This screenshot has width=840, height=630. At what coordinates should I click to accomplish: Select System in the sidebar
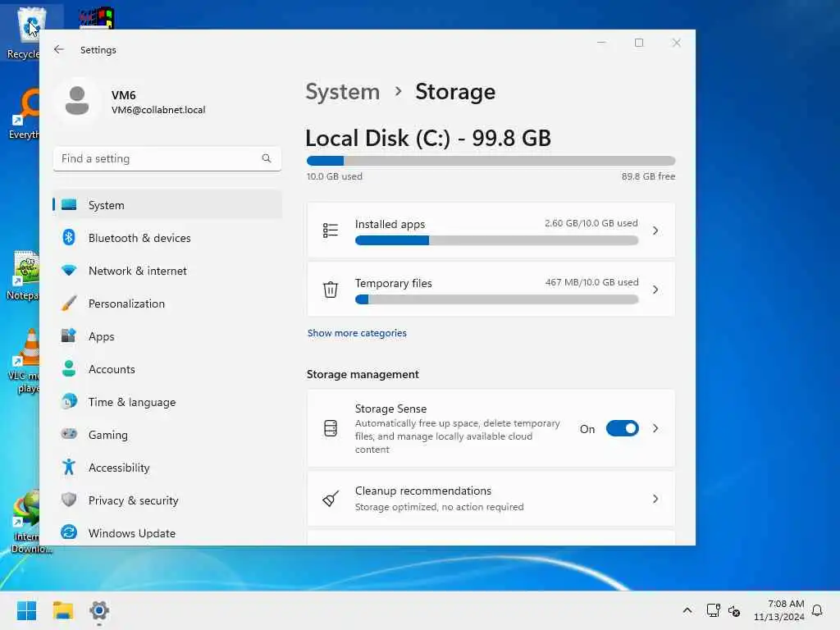pos(167,204)
